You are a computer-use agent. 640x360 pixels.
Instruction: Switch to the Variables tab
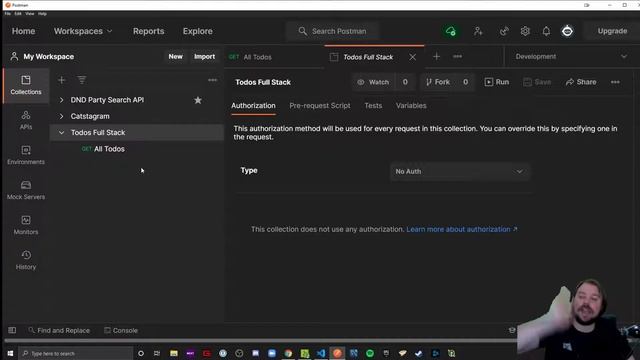(411, 106)
